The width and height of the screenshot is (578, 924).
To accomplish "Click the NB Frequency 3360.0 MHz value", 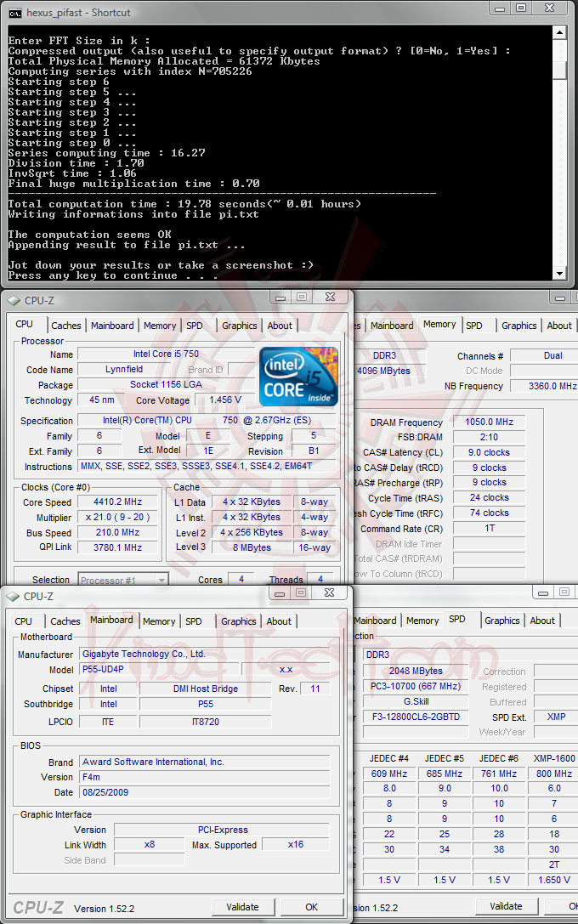I will tap(545, 386).
